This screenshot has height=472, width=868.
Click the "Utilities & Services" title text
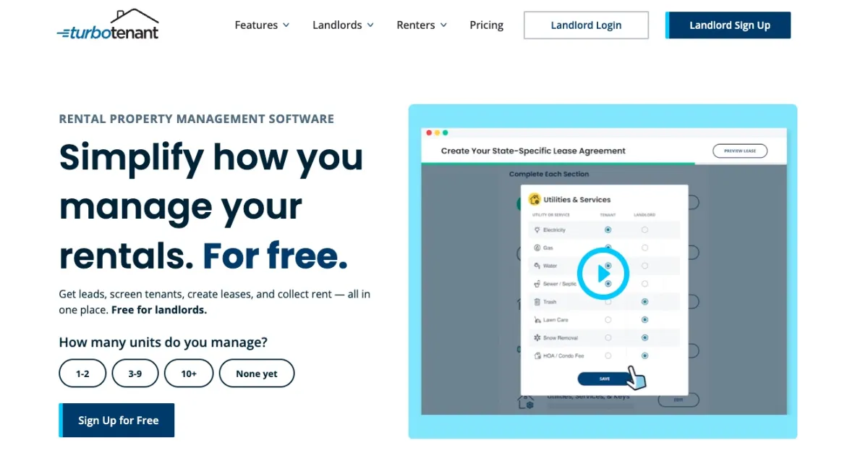click(x=577, y=200)
